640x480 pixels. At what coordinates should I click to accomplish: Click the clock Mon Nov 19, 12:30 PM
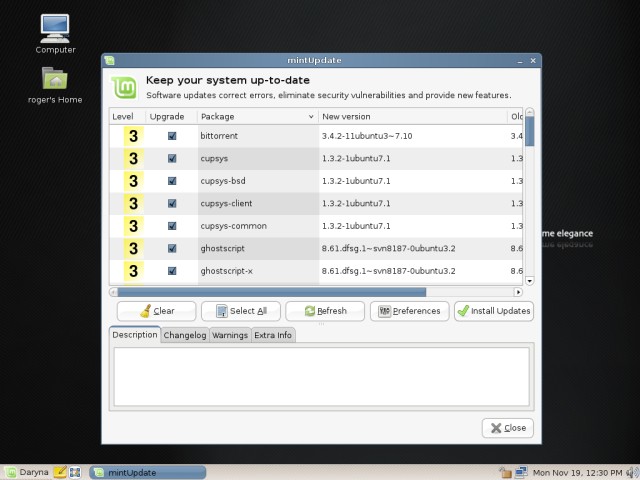[577, 473]
